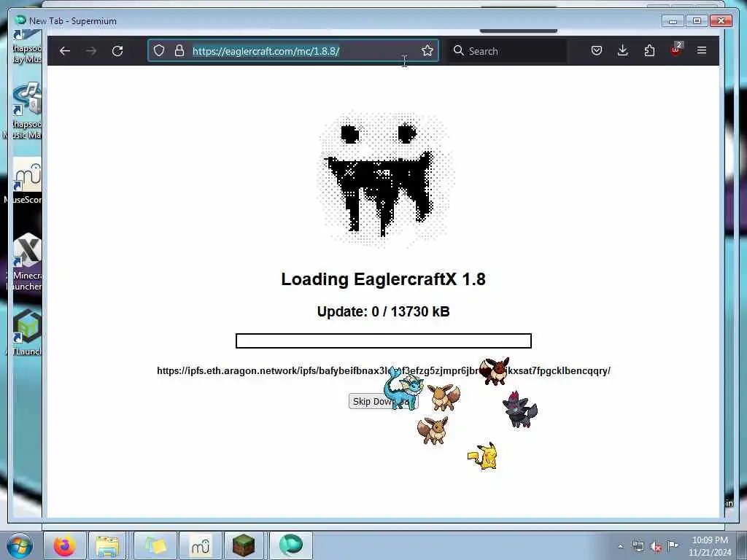
Task: Switch to Supermium browser taskbar icon
Action: click(290, 545)
